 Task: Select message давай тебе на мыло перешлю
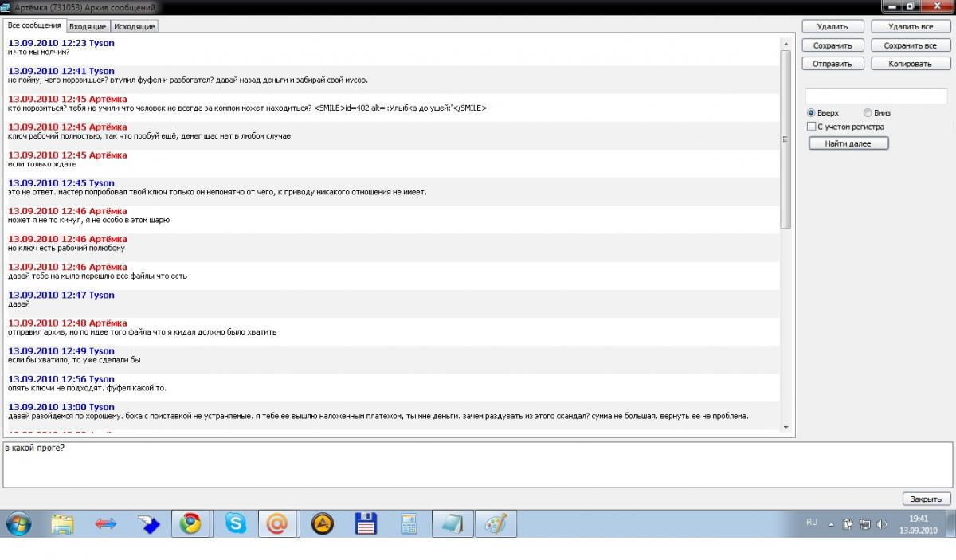click(97, 276)
